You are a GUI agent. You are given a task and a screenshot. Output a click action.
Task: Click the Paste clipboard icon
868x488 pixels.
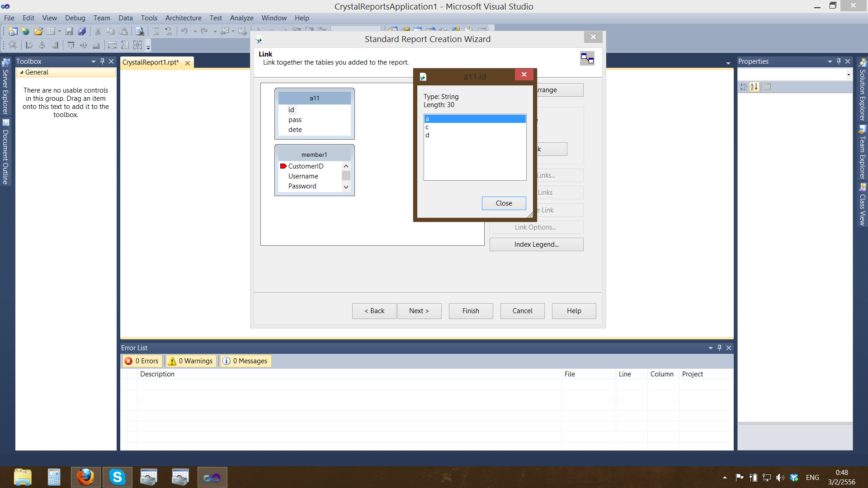(x=123, y=31)
